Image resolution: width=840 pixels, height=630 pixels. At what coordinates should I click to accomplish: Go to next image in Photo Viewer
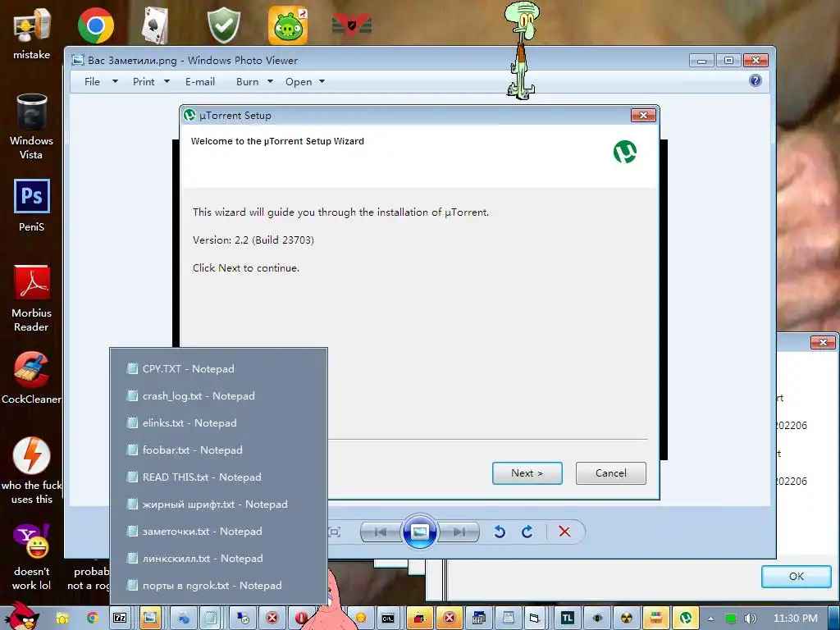pos(458,532)
